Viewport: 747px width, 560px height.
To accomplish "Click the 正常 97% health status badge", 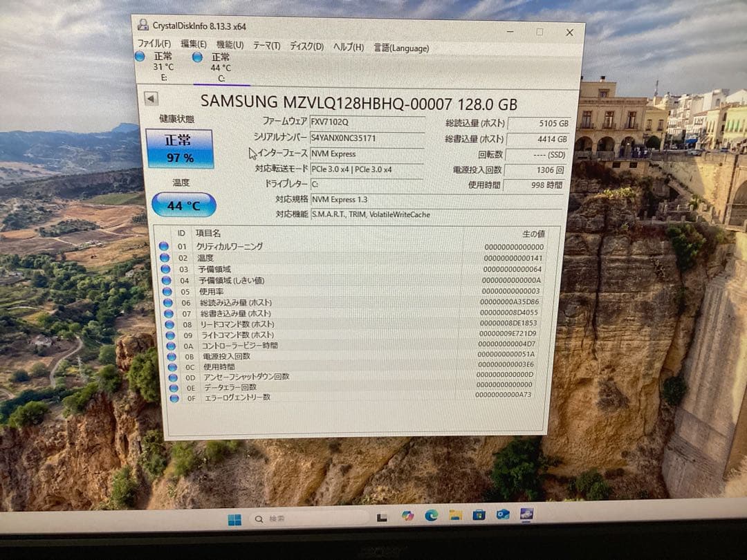I will (181, 148).
